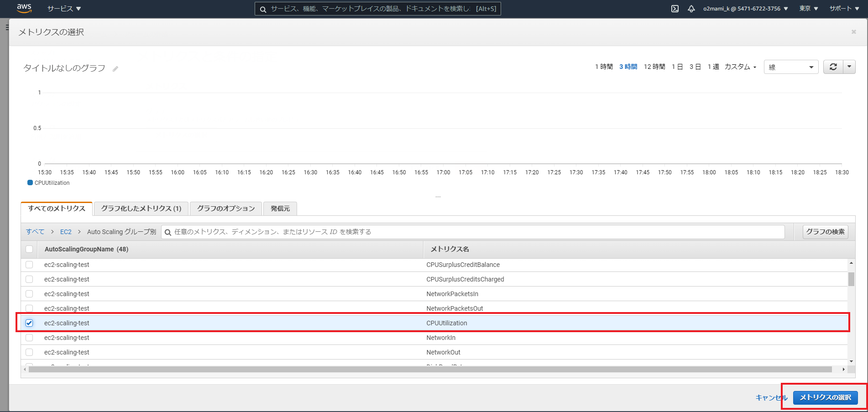868x412 pixels.
Task: Check the NetworkIn row checkbox
Action: (29, 338)
